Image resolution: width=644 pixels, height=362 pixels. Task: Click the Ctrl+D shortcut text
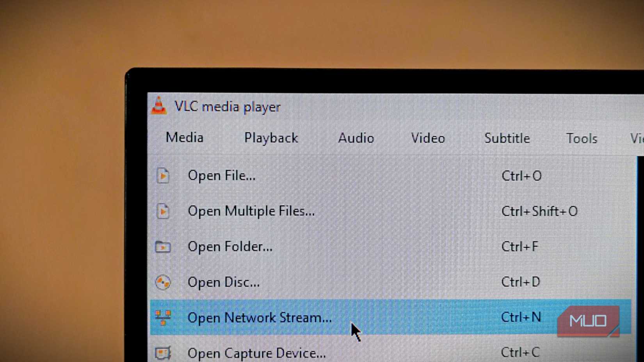click(521, 282)
